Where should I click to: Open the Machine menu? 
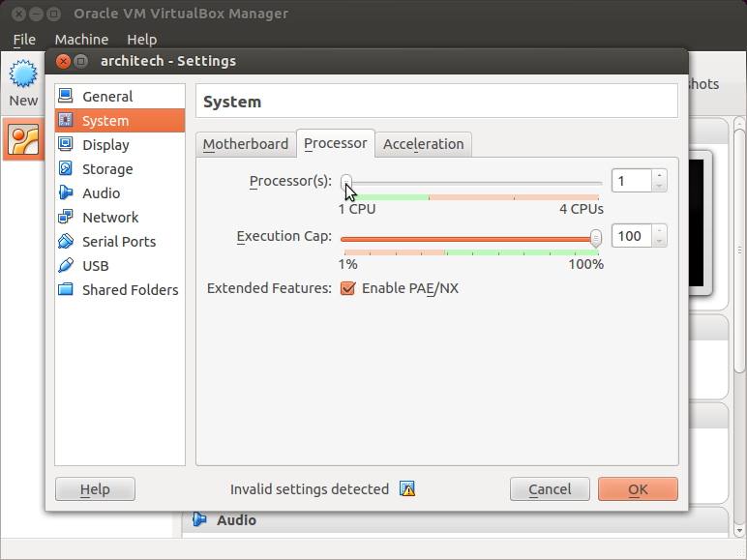point(81,40)
